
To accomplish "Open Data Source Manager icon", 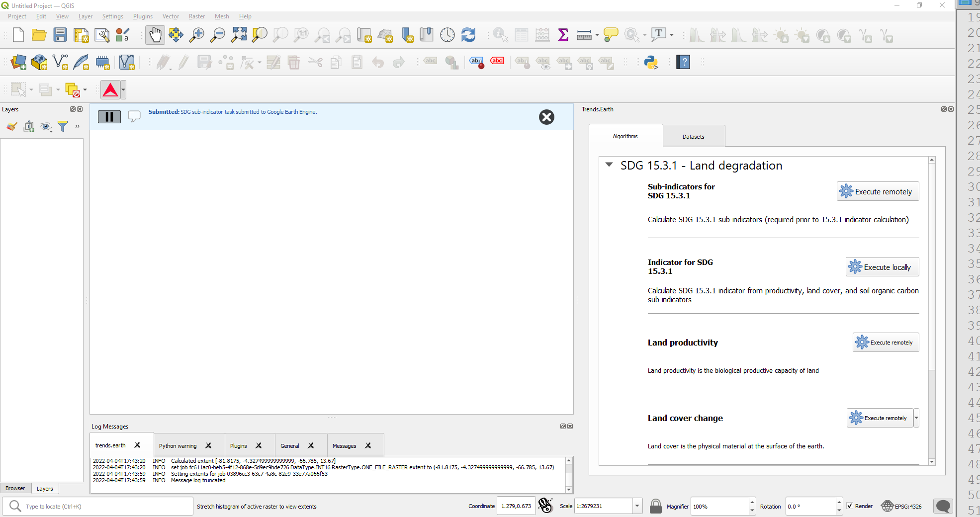I will (x=18, y=63).
